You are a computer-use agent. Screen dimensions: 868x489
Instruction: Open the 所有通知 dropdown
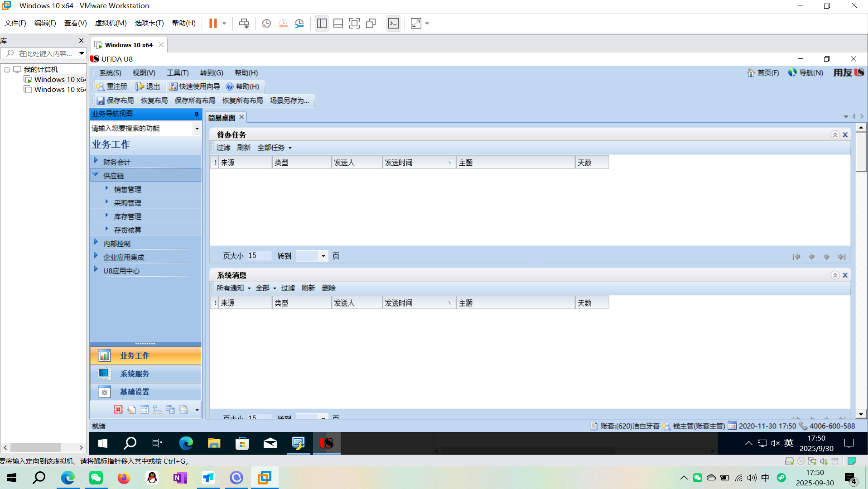[233, 288]
